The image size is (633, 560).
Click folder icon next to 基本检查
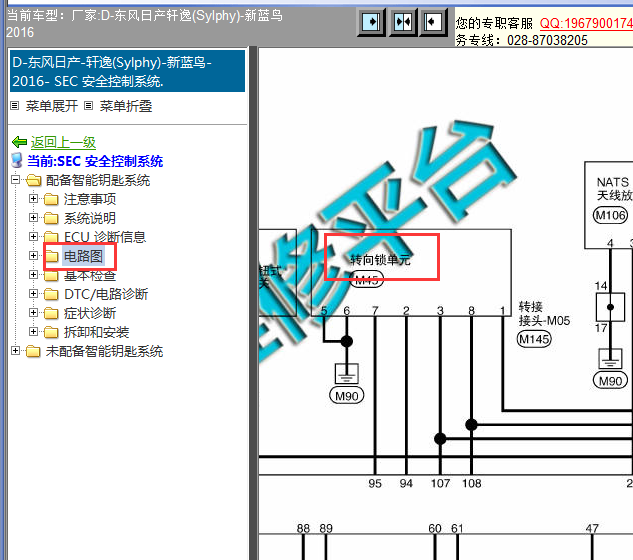pos(51,275)
